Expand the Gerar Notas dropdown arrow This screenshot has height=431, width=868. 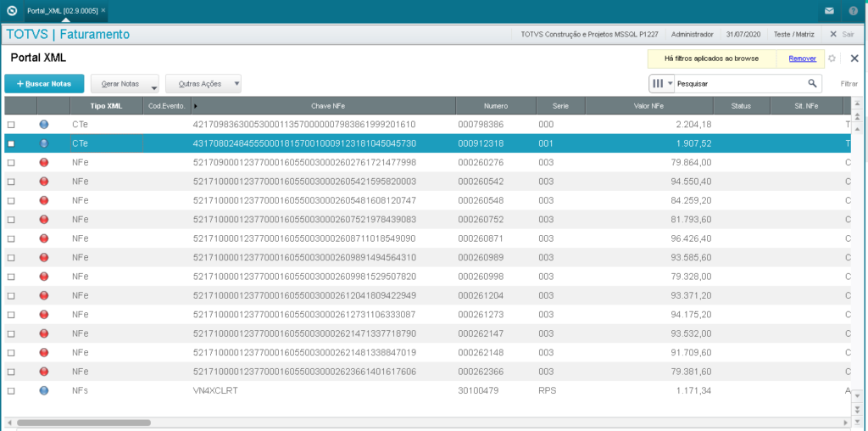click(154, 87)
